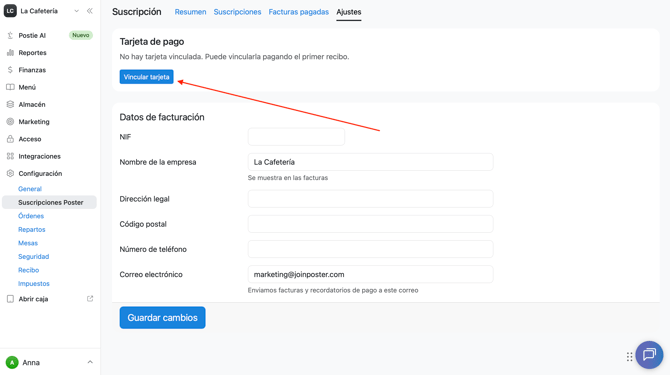Image resolution: width=670 pixels, height=375 pixels.
Task: Open the Seguridad settings link
Action: click(x=33, y=256)
